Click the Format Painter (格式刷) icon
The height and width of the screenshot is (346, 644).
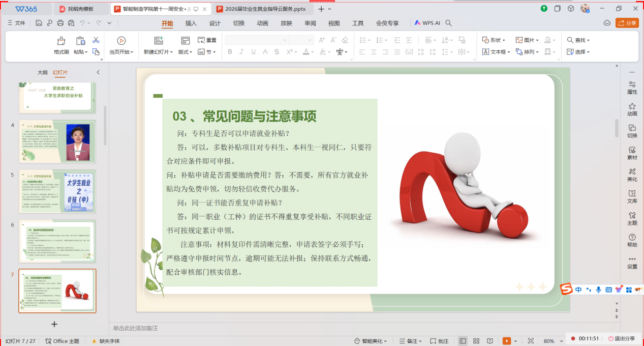pyautogui.click(x=61, y=41)
